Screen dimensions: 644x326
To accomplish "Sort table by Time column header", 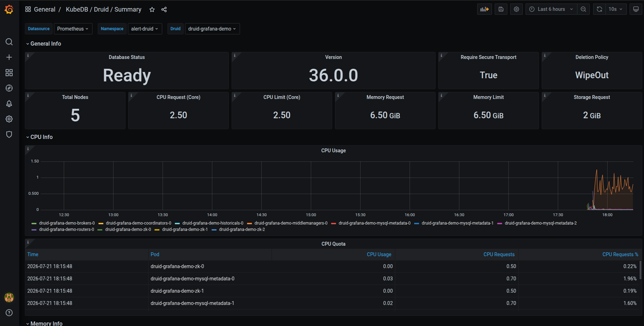I will pyautogui.click(x=33, y=254).
